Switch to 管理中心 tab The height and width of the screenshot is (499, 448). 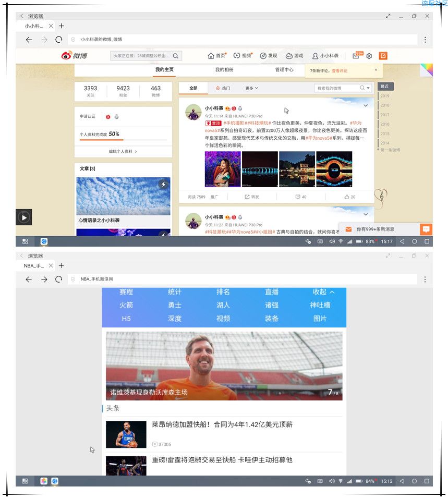tap(284, 70)
